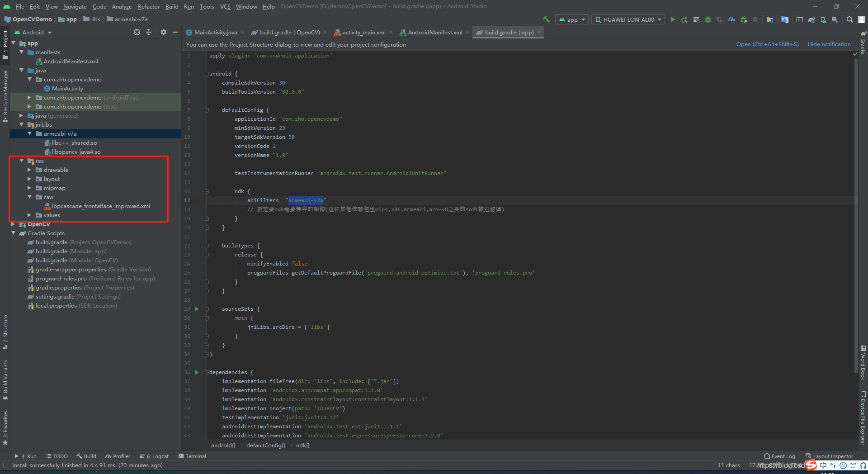Open Project panel gear settings icon
The width and height of the screenshot is (868, 474).
coord(164,32)
